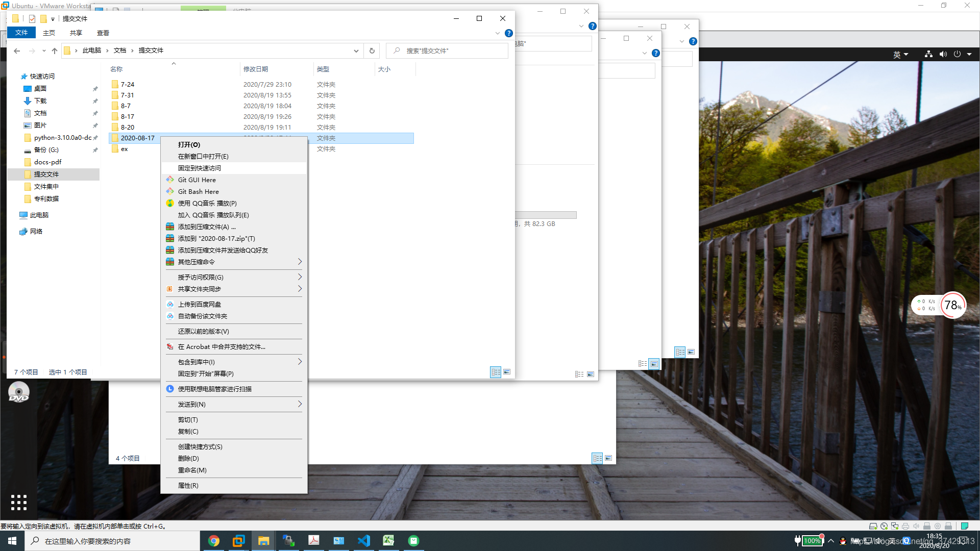The height and width of the screenshot is (551, 980).
Task: Open Chrome from the taskbar
Action: click(214, 541)
